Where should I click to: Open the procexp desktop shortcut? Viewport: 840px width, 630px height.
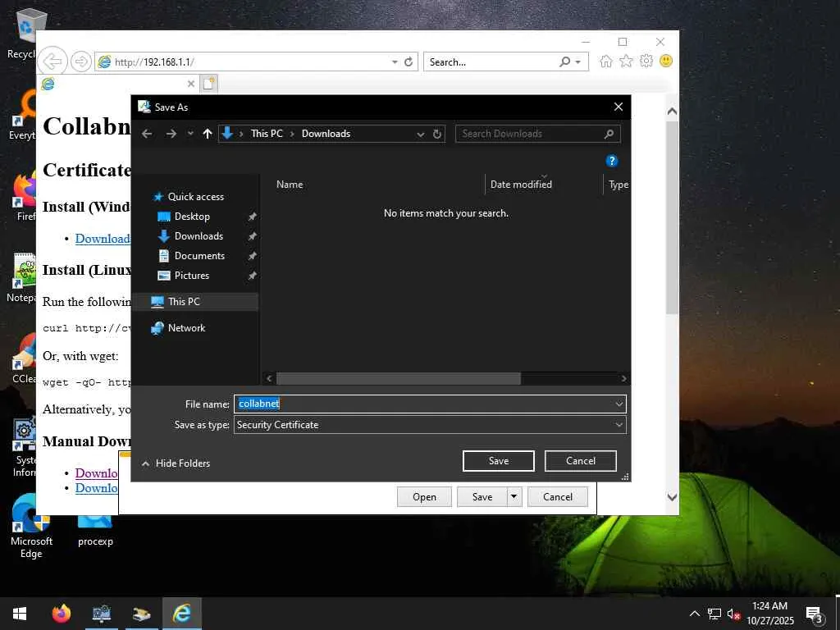click(x=95, y=531)
